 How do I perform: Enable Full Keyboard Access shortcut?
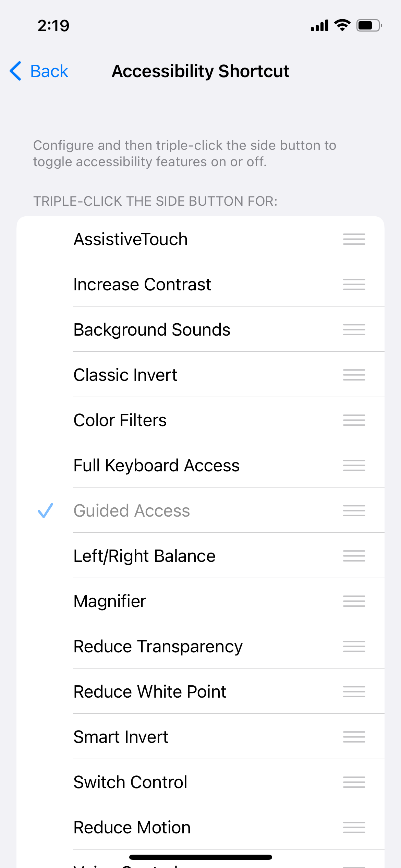156,465
